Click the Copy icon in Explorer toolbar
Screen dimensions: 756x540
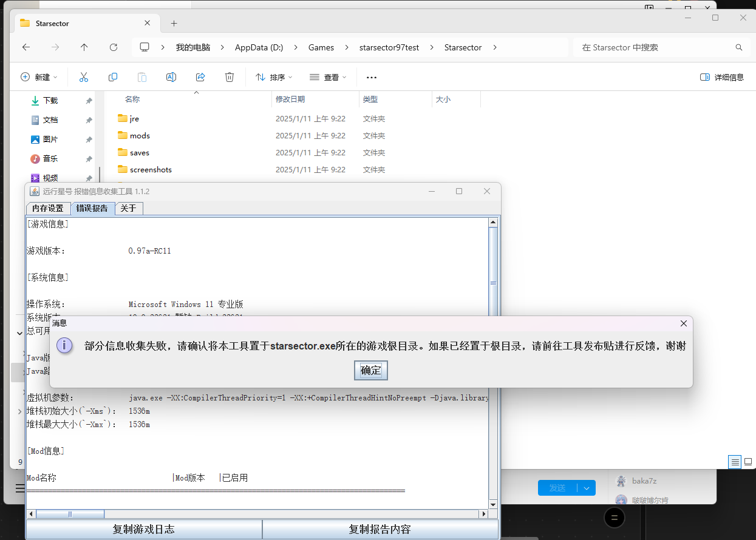pos(113,77)
